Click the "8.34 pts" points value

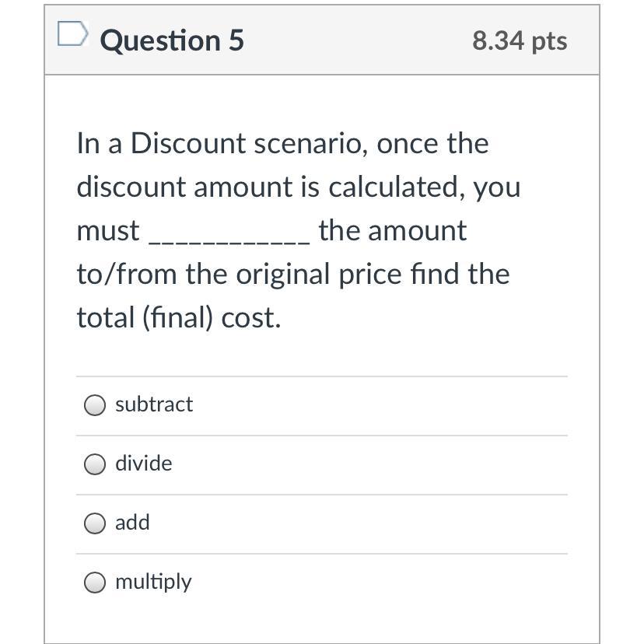click(520, 40)
